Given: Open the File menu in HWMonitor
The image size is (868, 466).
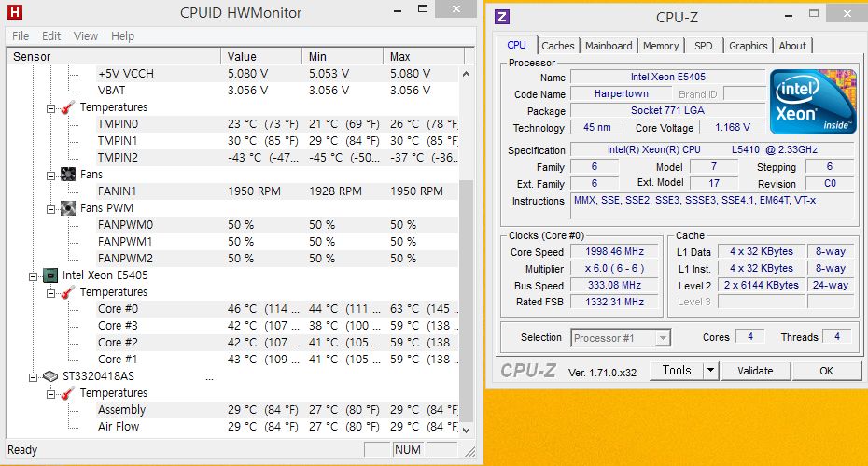Looking at the screenshot, I should [x=21, y=36].
